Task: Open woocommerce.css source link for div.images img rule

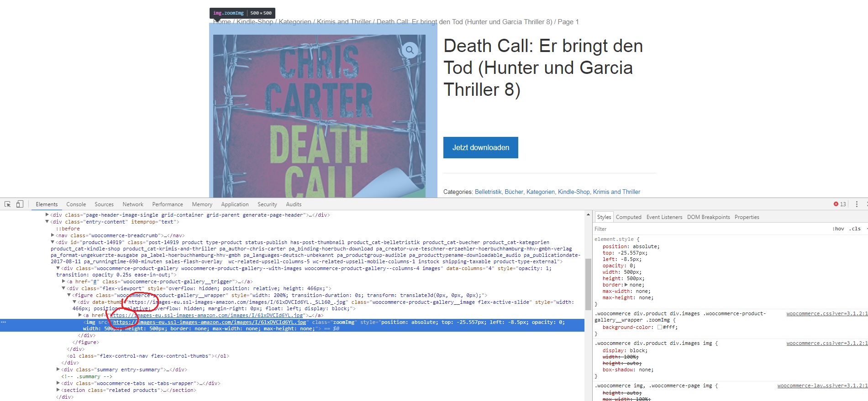Action: tap(827, 343)
